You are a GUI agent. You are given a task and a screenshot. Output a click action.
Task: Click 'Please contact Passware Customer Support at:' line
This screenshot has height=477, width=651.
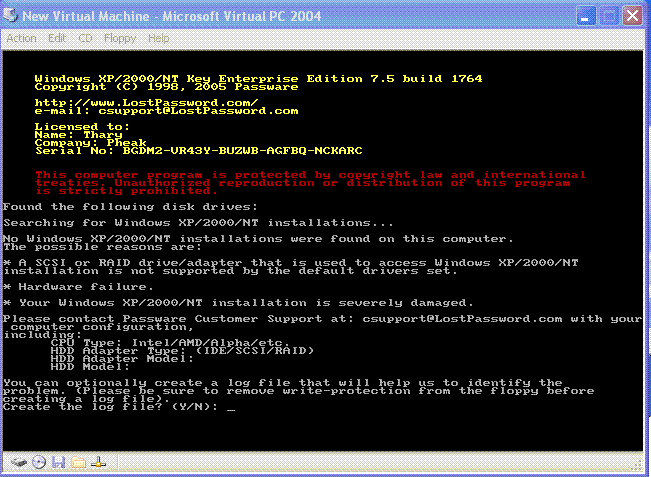click(323, 319)
